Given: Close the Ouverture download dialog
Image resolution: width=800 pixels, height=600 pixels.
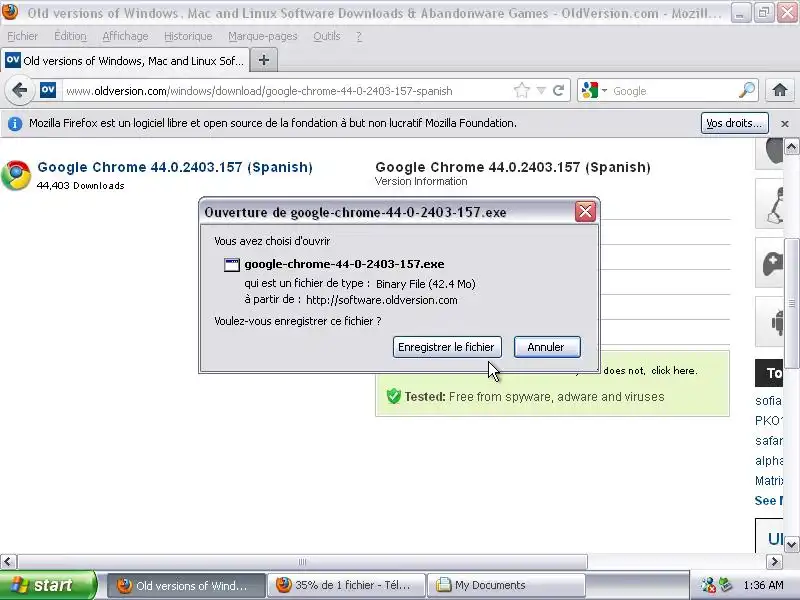Looking at the screenshot, I should click(585, 211).
